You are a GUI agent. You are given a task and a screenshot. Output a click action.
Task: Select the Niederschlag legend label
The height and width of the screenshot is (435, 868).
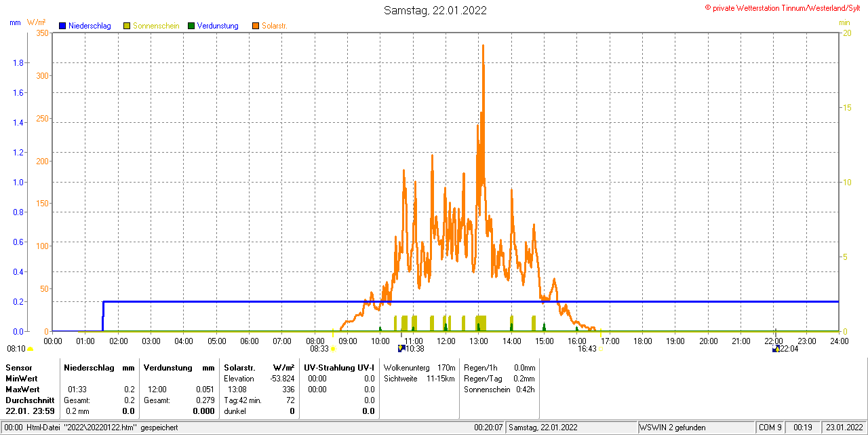click(90, 26)
